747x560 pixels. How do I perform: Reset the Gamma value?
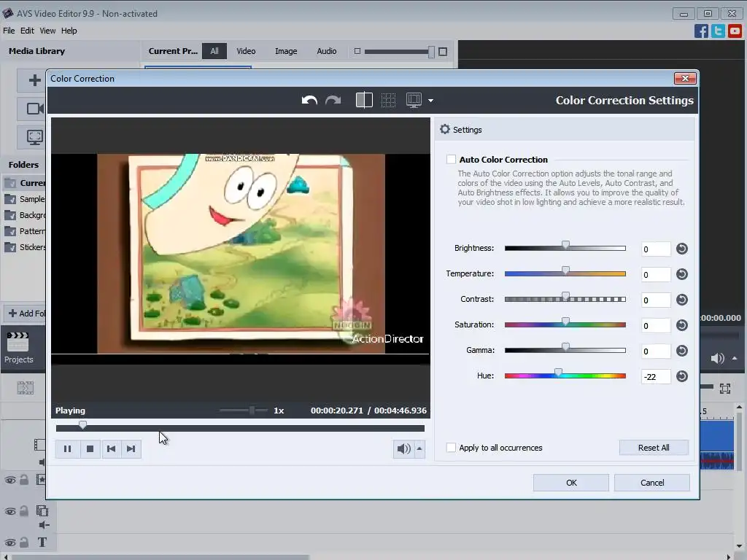682,351
